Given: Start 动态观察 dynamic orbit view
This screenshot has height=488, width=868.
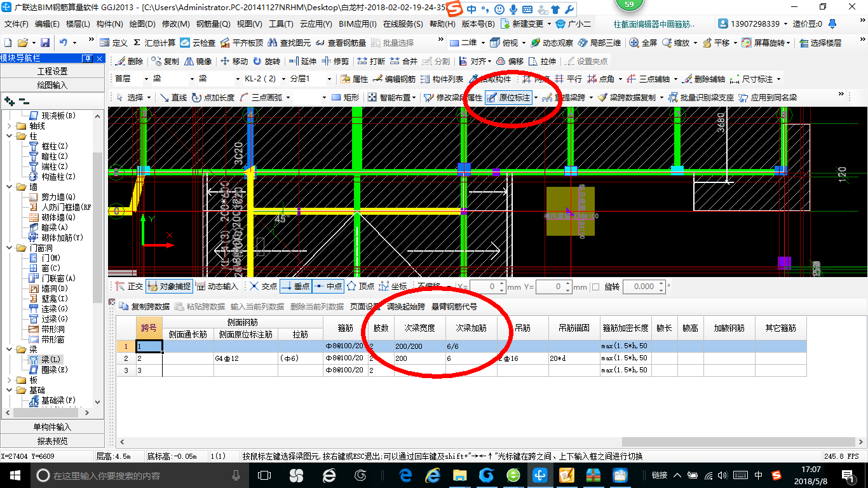Looking at the screenshot, I should [552, 43].
